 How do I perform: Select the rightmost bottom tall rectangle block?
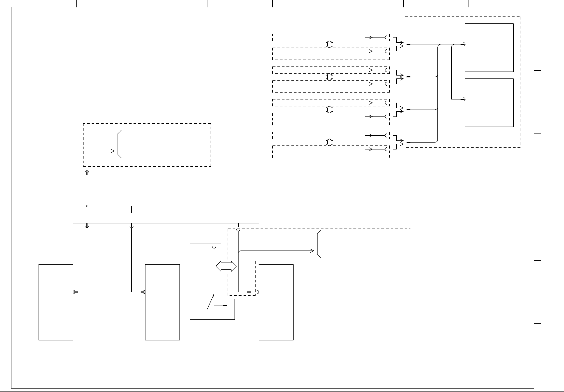[276, 302]
